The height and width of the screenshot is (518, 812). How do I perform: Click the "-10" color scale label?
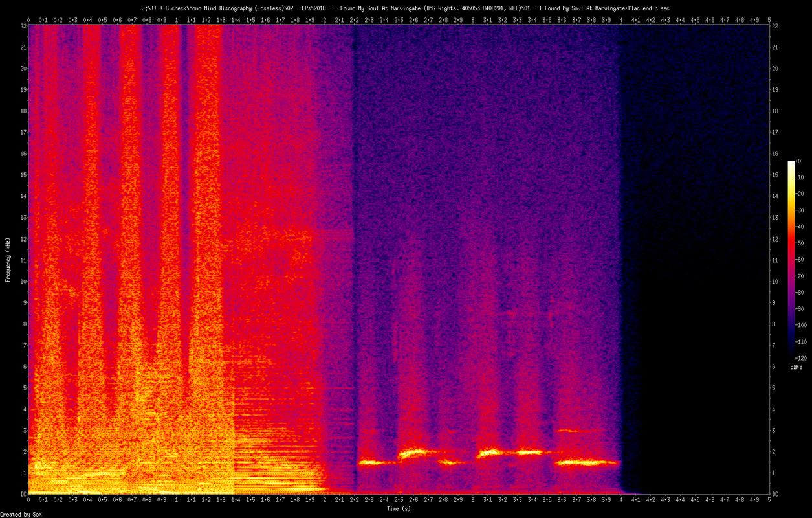pos(800,177)
